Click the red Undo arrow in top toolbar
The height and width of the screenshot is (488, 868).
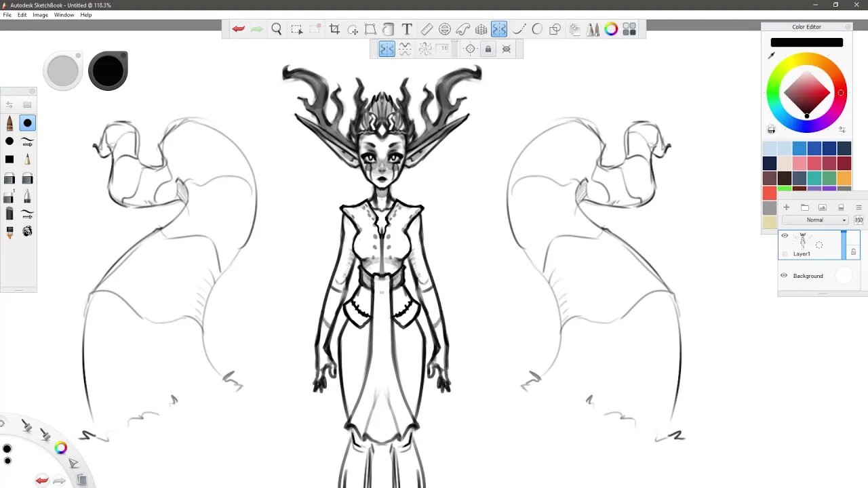tap(238, 29)
